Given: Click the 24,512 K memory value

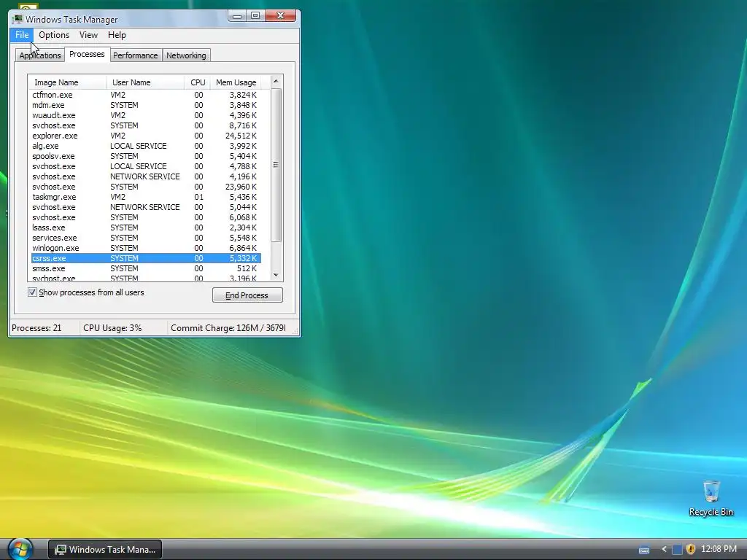Looking at the screenshot, I should 241,136.
